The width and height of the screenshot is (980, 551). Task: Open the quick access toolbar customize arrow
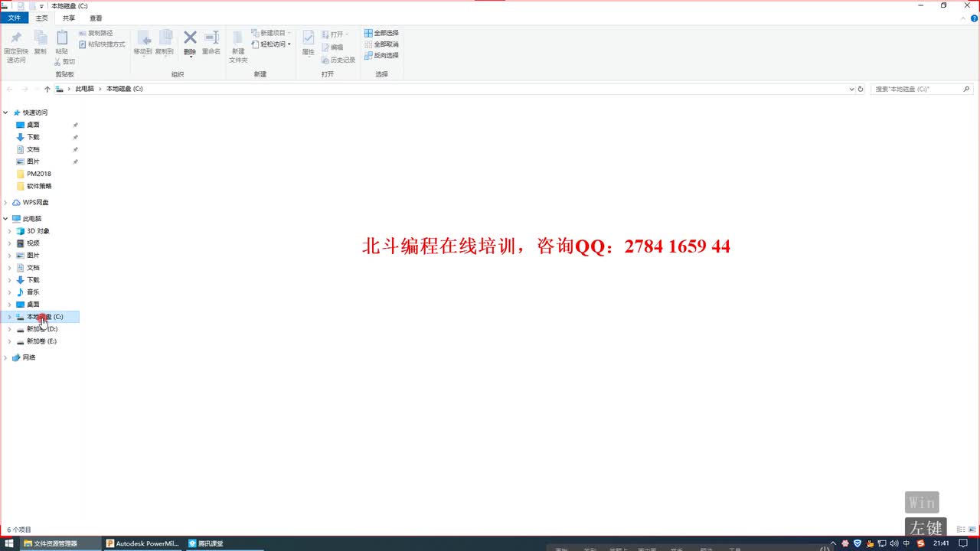41,6
